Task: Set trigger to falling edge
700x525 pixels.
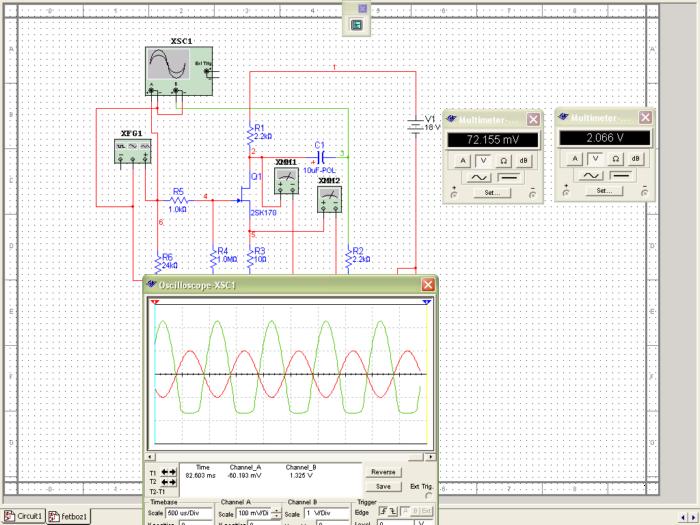Action: (393, 511)
